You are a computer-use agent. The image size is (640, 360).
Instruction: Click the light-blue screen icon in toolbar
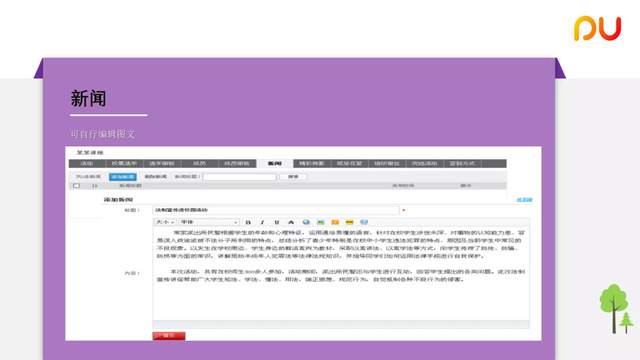click(x=364, y=222)
